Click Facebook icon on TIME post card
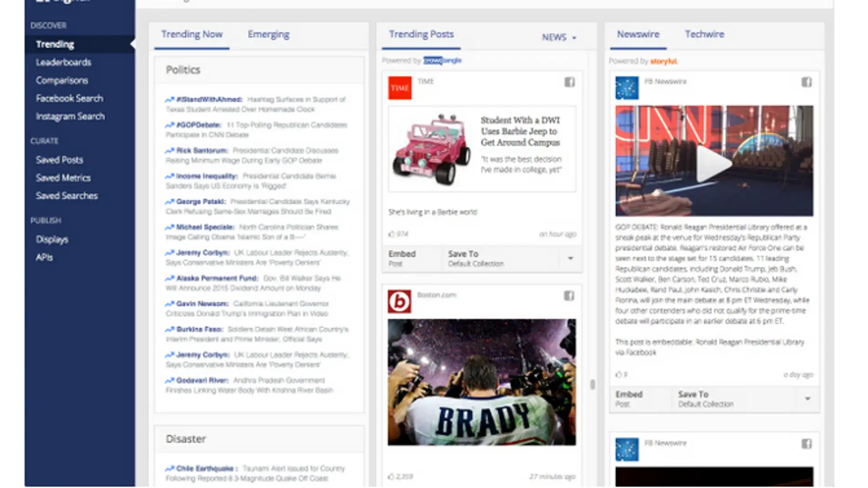 pos(569,82)
